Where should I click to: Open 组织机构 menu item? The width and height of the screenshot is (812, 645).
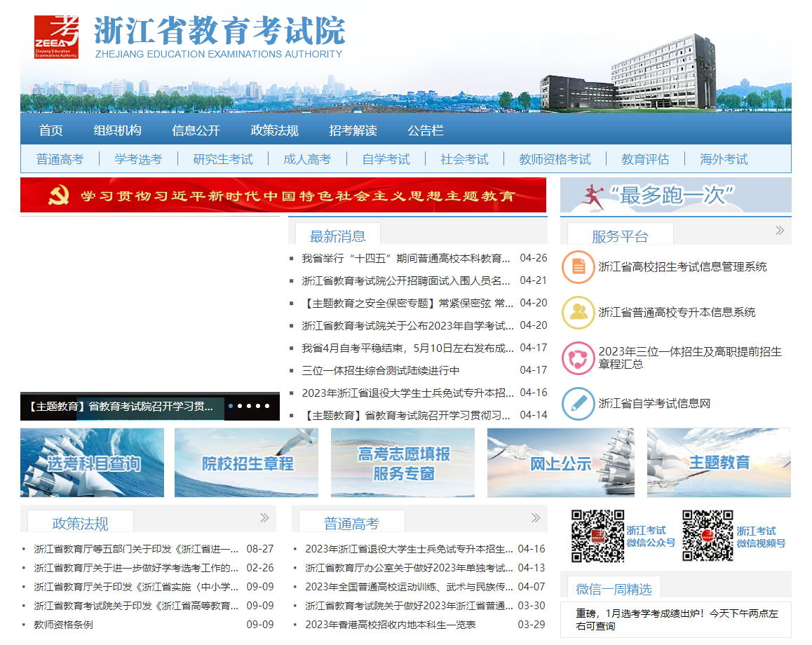(118, 130)
